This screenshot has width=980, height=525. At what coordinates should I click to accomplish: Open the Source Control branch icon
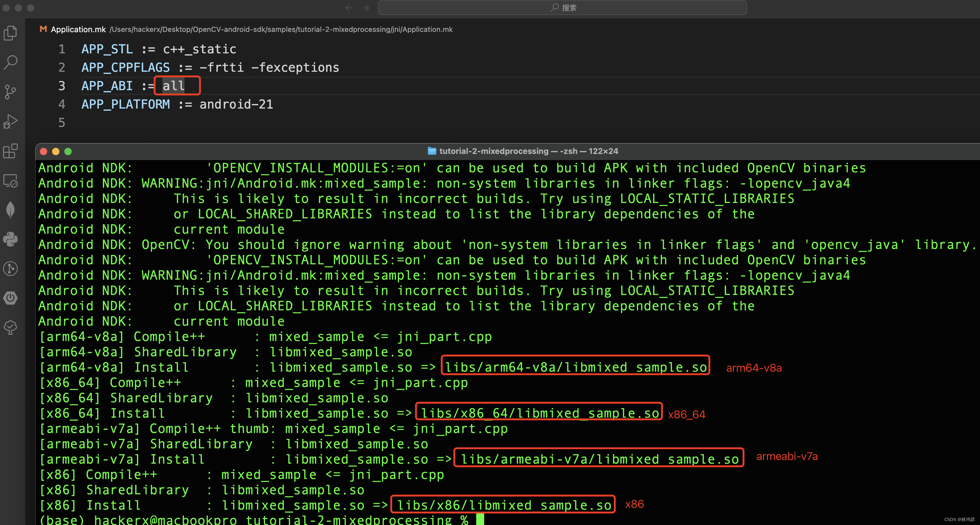click(10, 91)
